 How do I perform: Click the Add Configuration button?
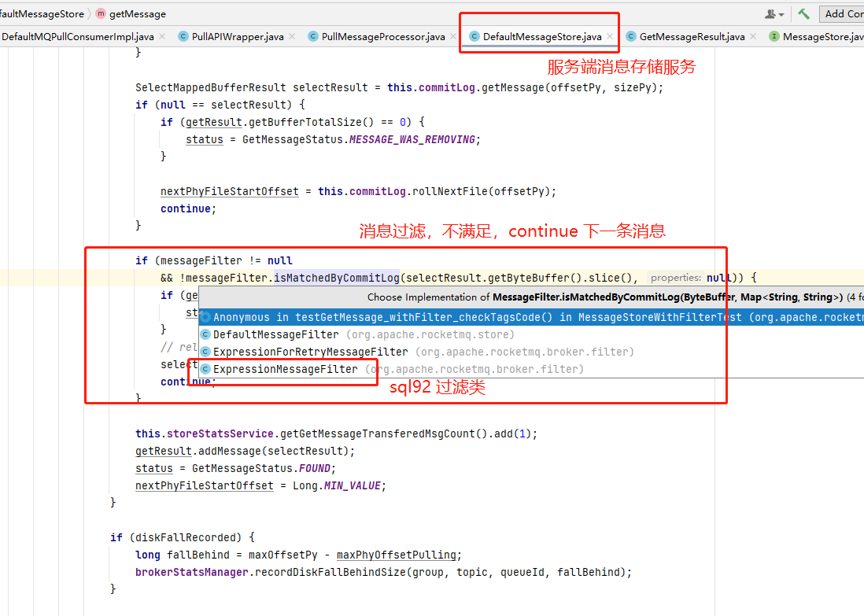(841, 13)
